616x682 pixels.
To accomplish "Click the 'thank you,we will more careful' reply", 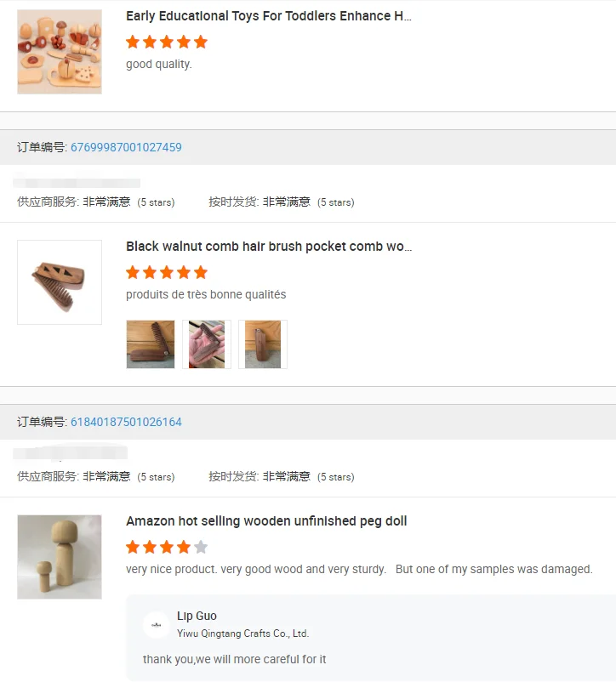I will pyautogui.click(x=235, y=659).
